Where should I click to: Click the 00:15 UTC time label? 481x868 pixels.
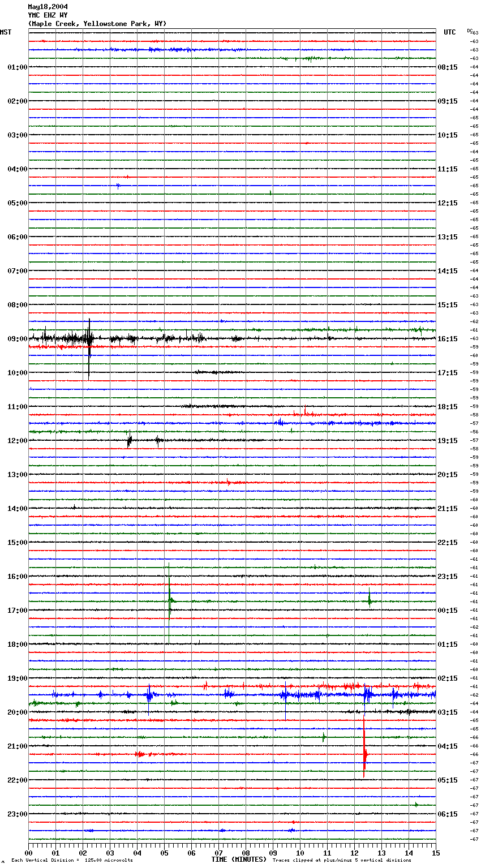click(448, 611)
